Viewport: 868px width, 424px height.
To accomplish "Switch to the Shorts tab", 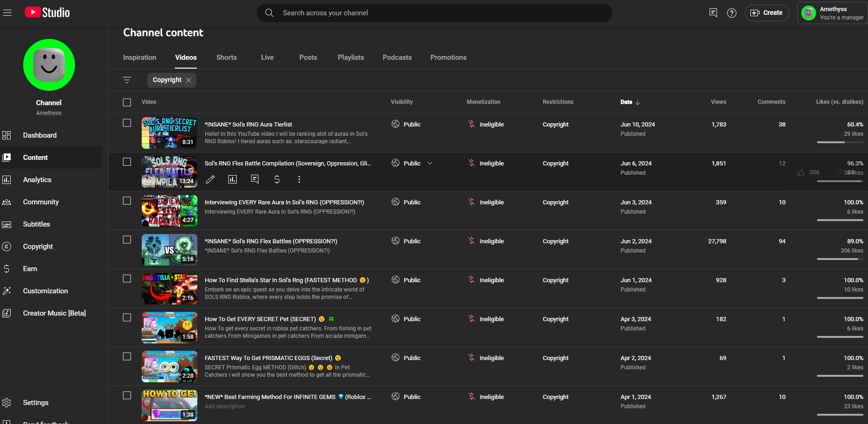I will [x=226, y=57].
